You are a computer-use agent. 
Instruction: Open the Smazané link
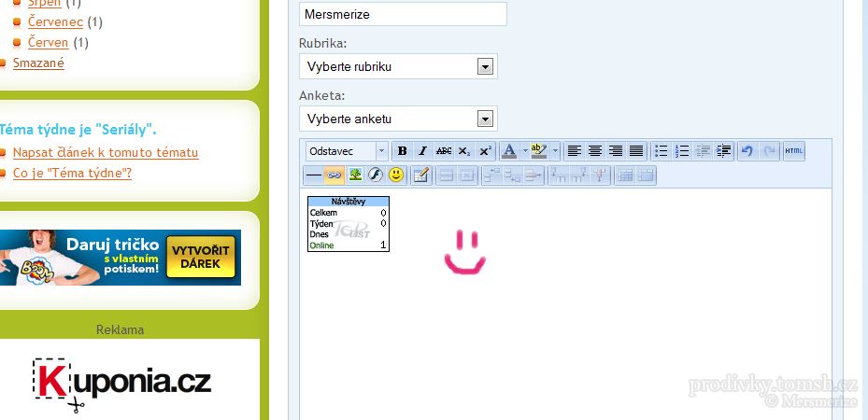[38, 63]
